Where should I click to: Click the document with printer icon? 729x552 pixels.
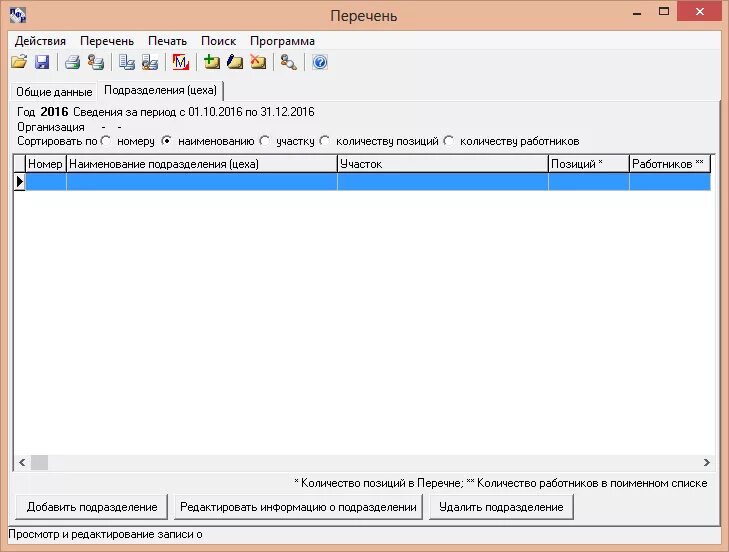[x=126, y=62]
